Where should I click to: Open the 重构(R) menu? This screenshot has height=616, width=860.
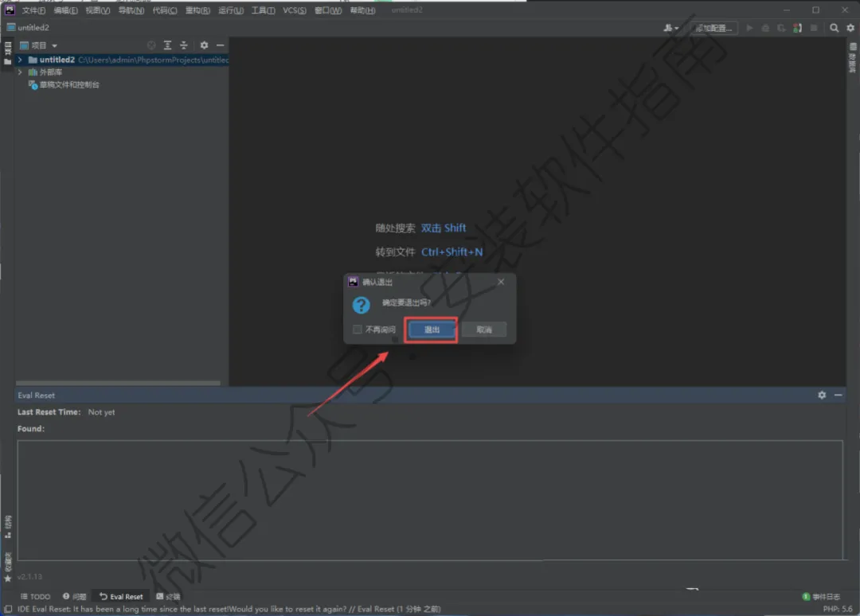tap(197, 10)
